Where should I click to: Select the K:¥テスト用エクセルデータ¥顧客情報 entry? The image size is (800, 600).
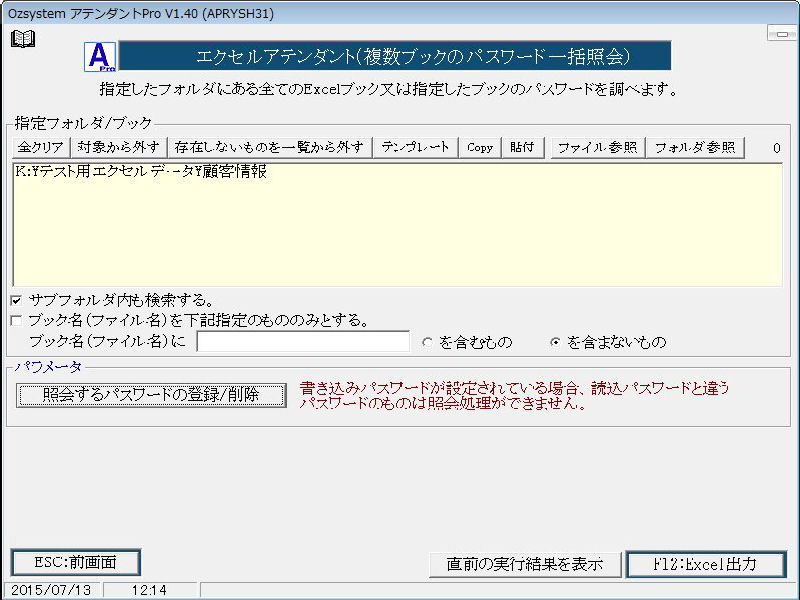point(141,172)
